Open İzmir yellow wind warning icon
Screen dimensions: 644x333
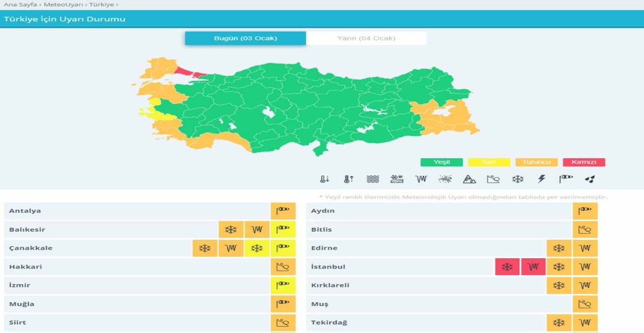(x=283, y=285)
